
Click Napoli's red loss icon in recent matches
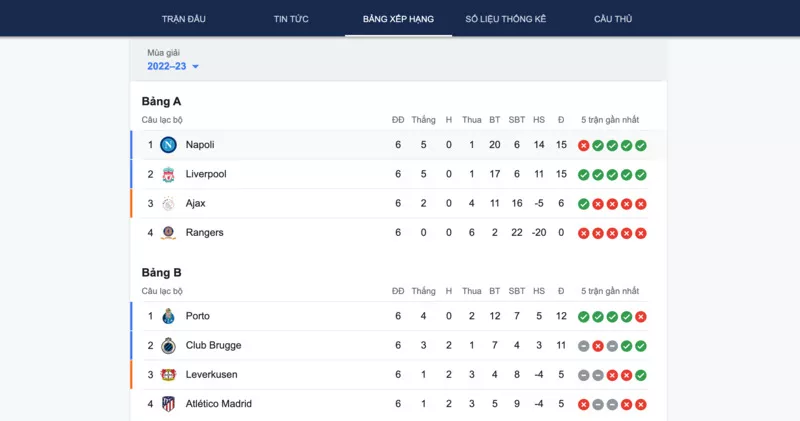coord(584,145)
